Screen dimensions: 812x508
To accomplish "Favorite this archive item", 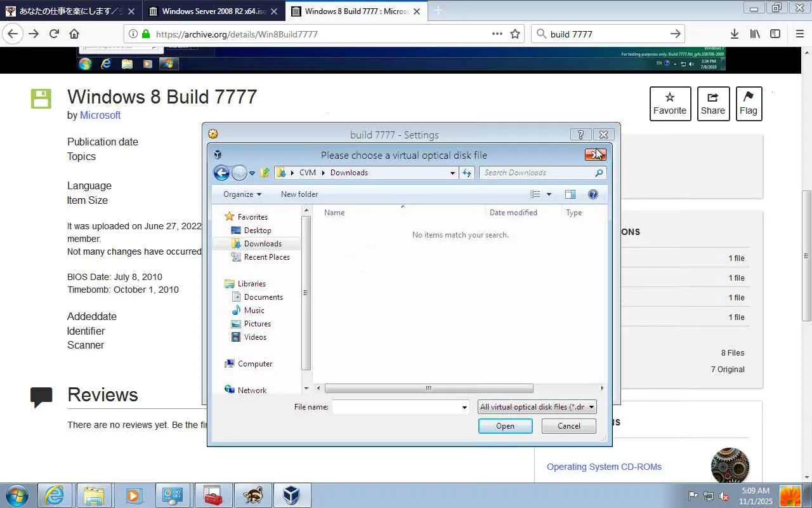I will (x=670, y=104).
